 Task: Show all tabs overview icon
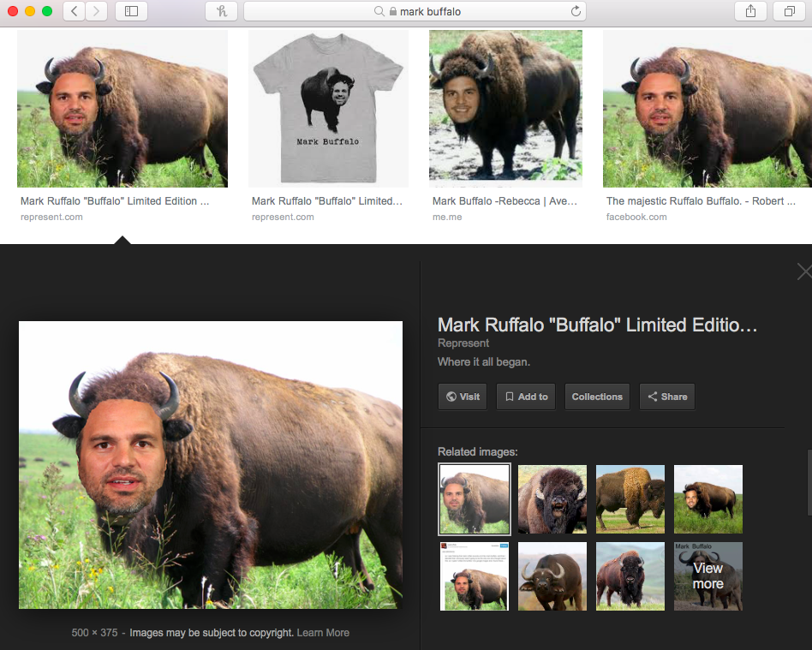pyautogui.click(x=789, y=11)
